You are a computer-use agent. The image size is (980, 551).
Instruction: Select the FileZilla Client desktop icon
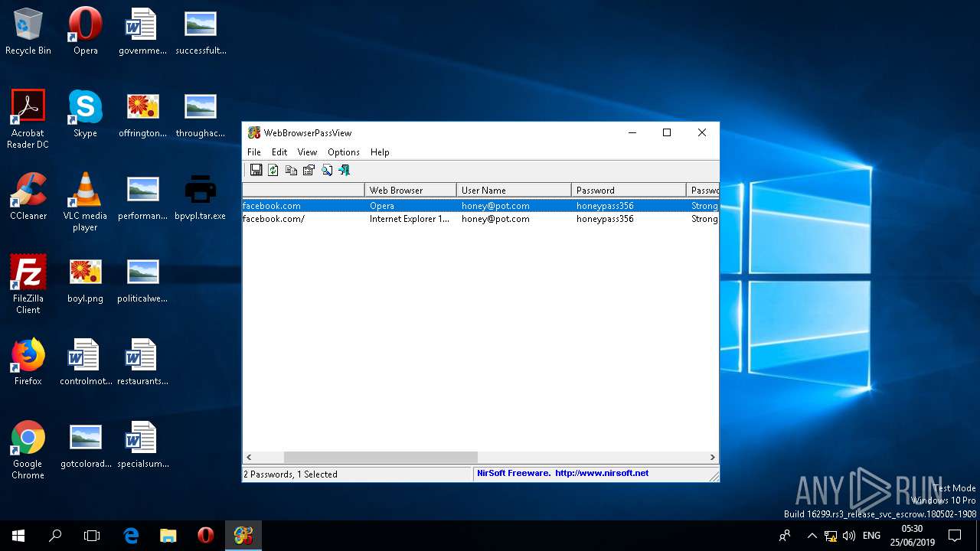(x=28, y=284)
